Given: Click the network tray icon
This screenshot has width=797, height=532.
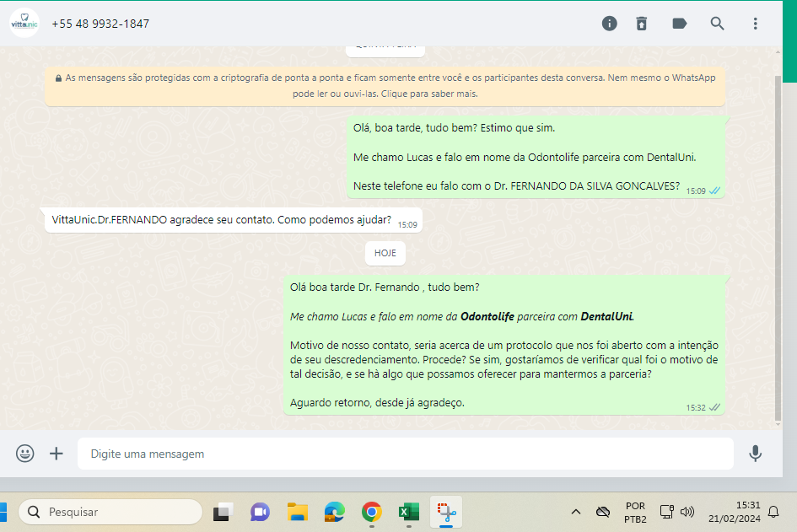Looking at the screenshot, I should click(666, 512).
